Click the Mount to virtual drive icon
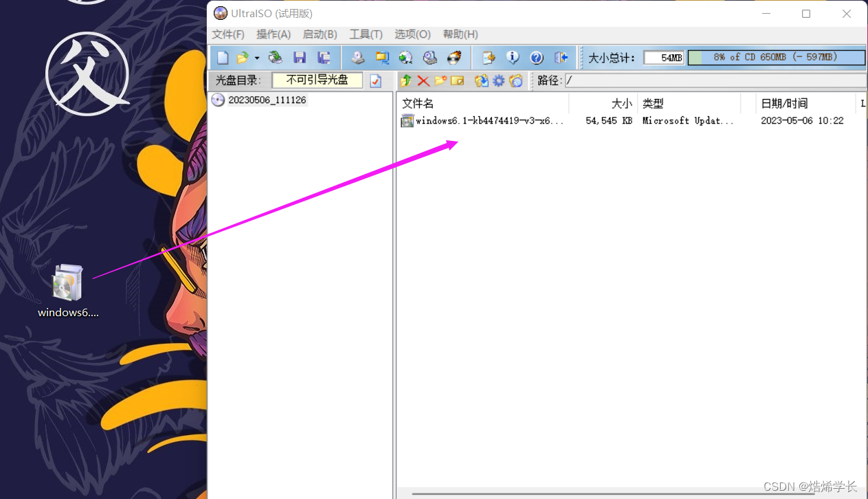The image size is (868, 499). point(430,58)
